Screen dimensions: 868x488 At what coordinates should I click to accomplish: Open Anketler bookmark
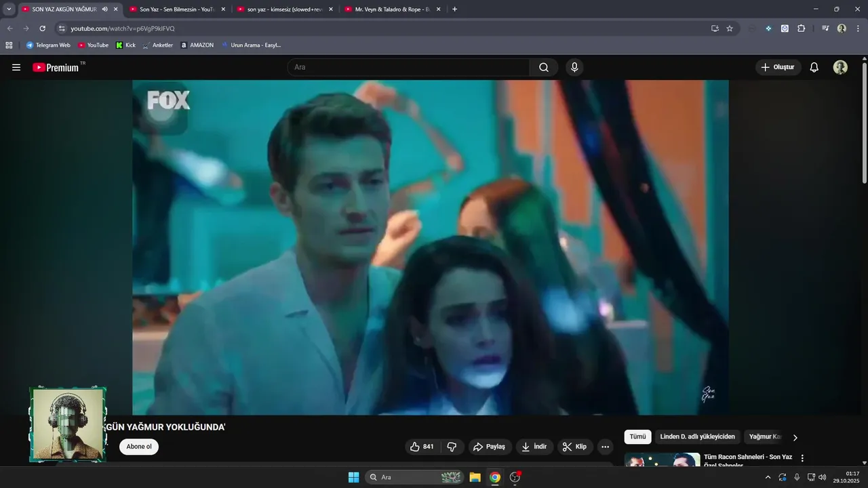157,45
